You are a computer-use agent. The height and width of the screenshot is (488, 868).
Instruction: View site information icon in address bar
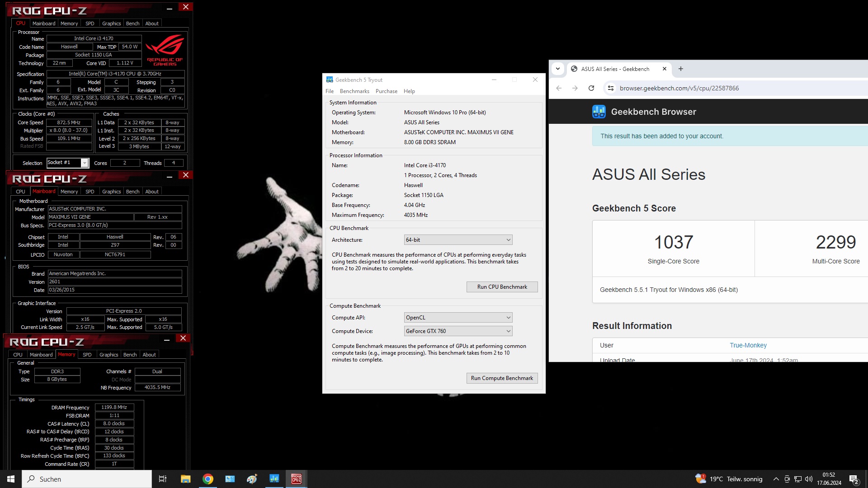point(611,88)
